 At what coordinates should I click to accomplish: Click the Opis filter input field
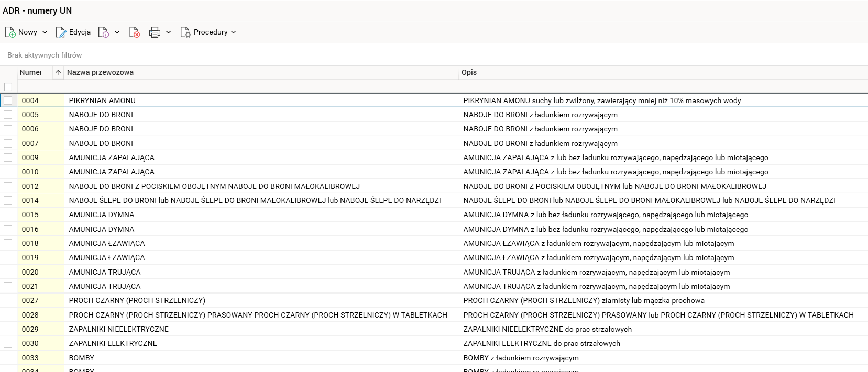663,86
